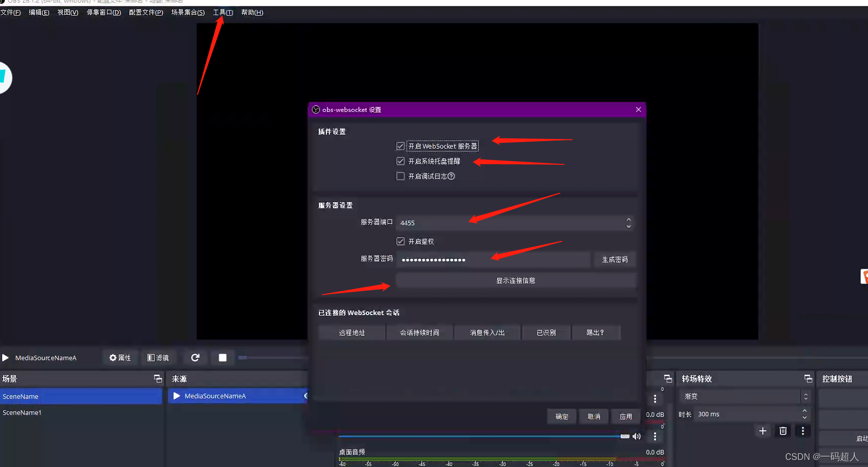The height and width of the screenshot is (467, 868).
Task: Select source MediaSourceNameA in 来源 list
Action: click(238, 396)
